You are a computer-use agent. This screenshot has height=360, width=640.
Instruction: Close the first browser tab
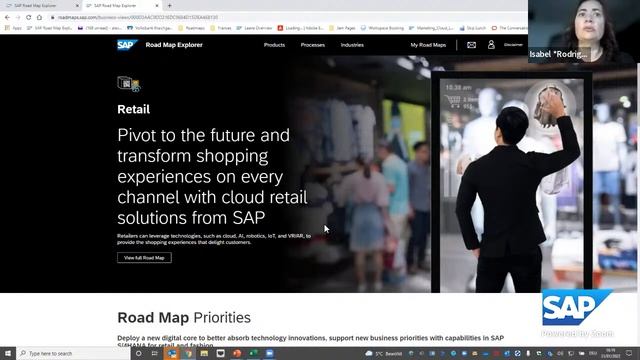pos(77,6)
